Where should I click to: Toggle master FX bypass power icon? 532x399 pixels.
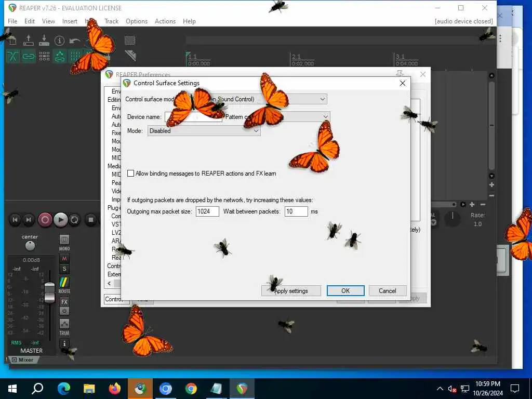(64, 311)
